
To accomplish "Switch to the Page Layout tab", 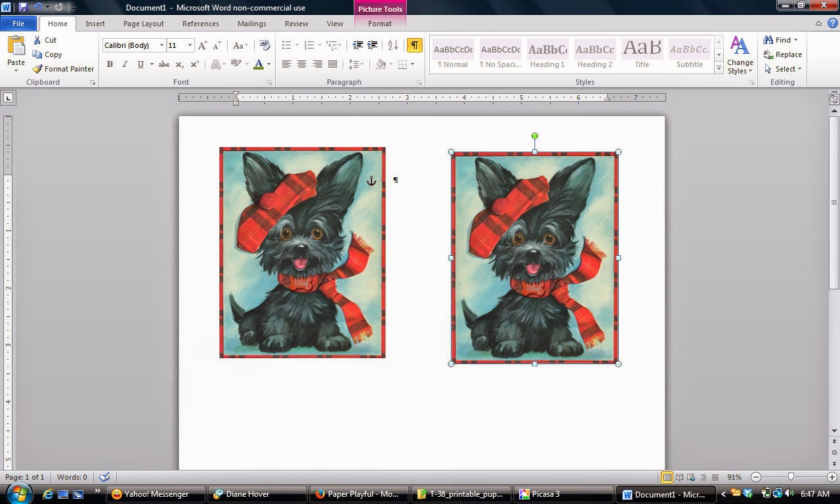I will coord(144,24).
